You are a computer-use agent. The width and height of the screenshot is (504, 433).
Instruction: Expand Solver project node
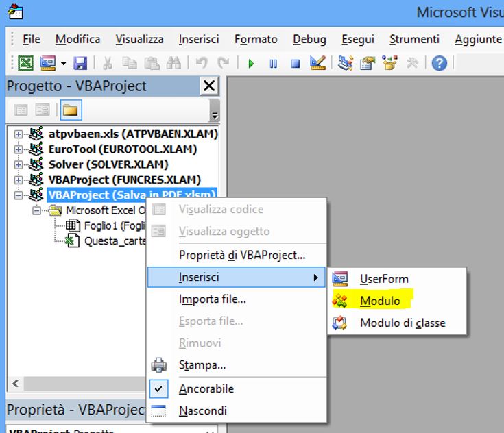19,164
